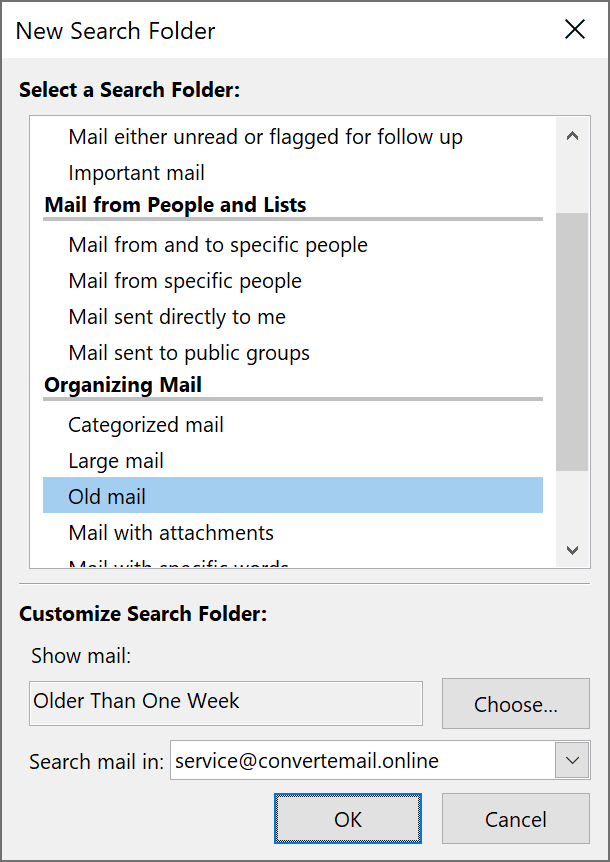Click the list's vertical scrollbar thumb
This screenshot has height=862, width=610.
(x=572, y=340)
